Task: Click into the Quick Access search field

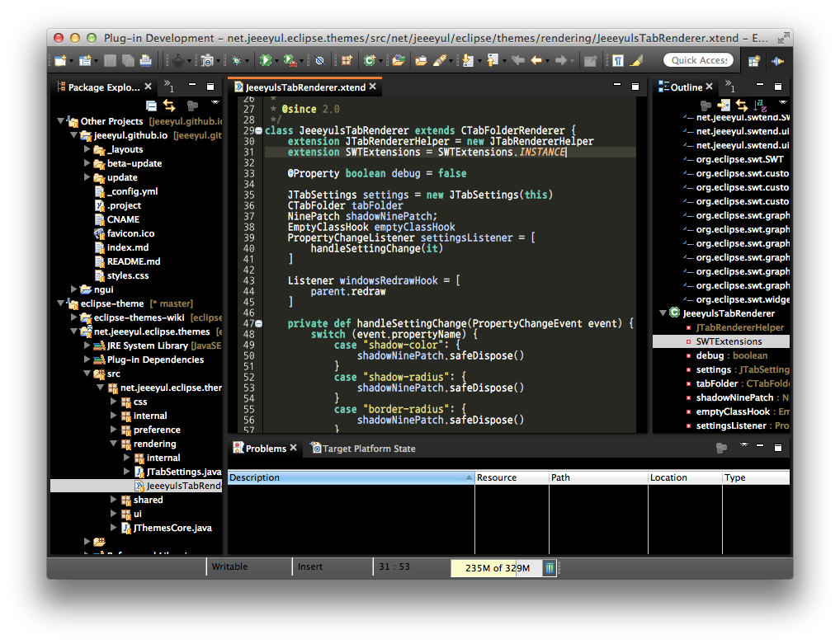Action: pos(698,60)
